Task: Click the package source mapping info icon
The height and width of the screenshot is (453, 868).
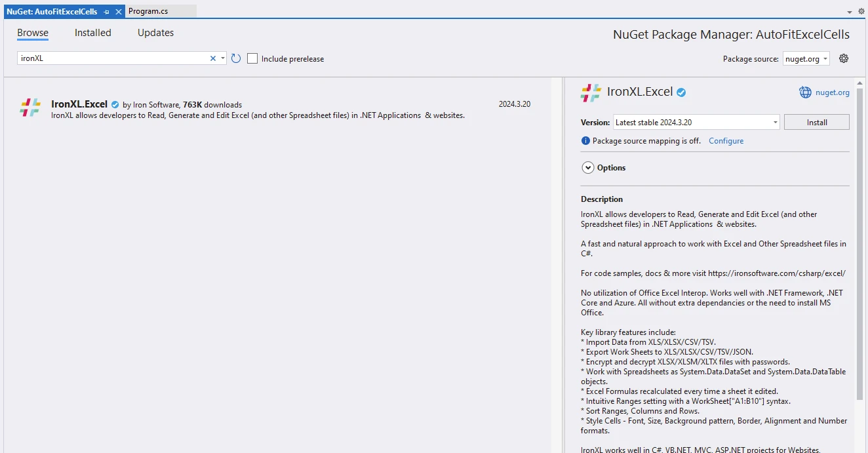Action: [585, 141]
